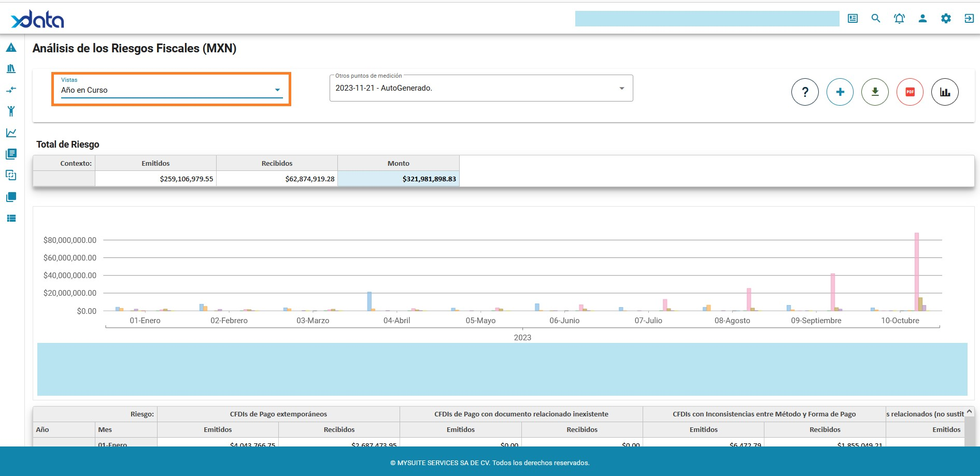This screenshot has height=476, width=980.
Task: Open the Vistas dropdown Año en Curso
Action: (171, 89)
